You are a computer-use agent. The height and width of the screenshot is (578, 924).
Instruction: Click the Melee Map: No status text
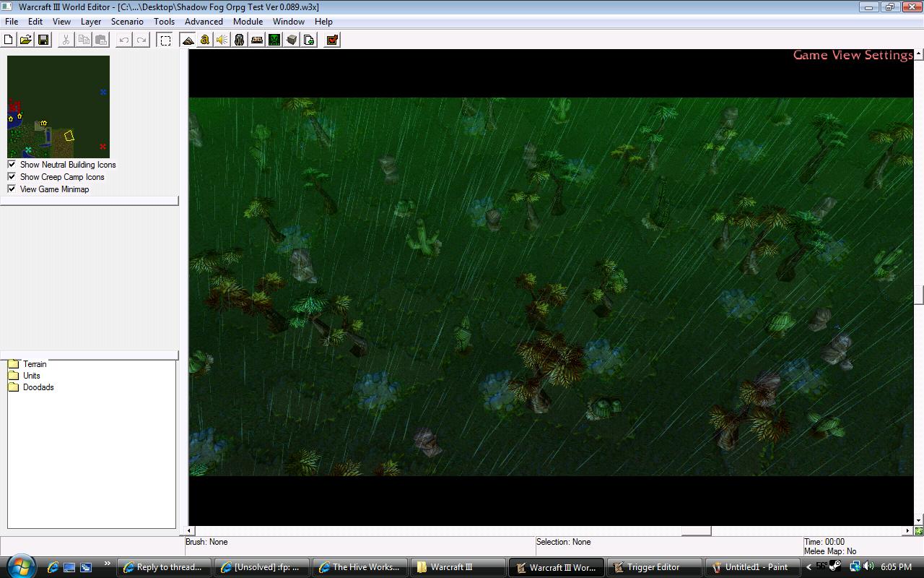coord(830,551)
